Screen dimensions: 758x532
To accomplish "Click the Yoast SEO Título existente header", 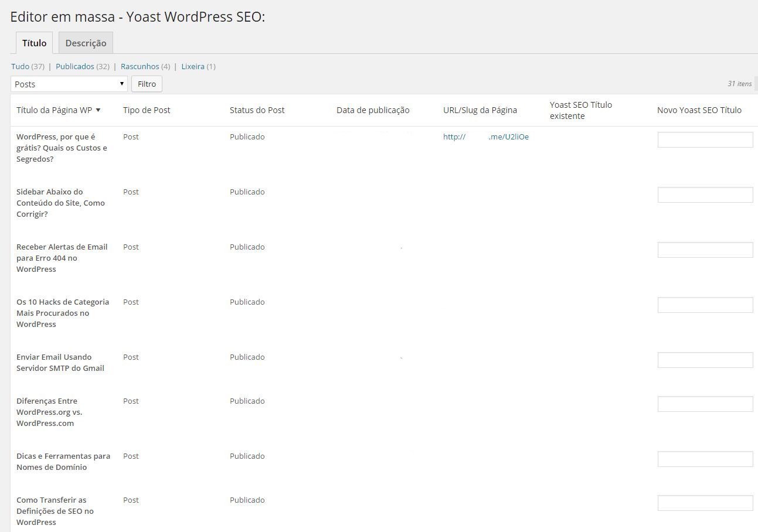I will coord(581,110).
